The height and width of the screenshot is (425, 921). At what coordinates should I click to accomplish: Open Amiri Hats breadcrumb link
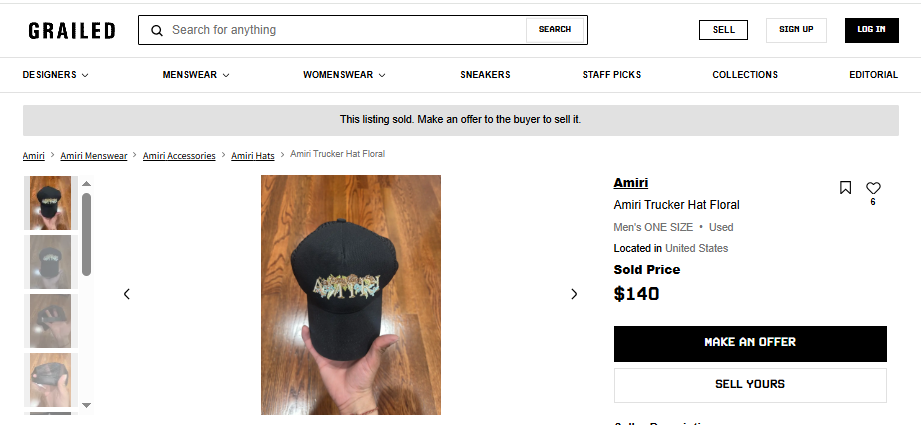253,155
